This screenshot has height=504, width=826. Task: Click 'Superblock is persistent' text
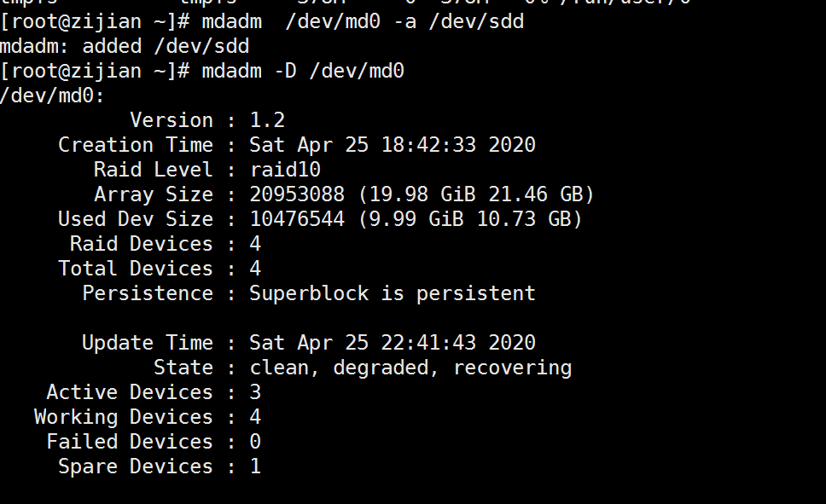click(x=392, y=293)
